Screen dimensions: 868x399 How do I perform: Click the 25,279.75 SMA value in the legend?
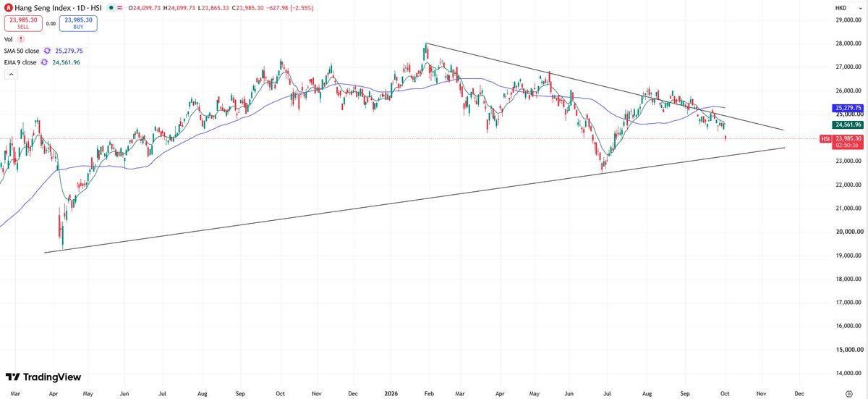(x=69, y=51)
